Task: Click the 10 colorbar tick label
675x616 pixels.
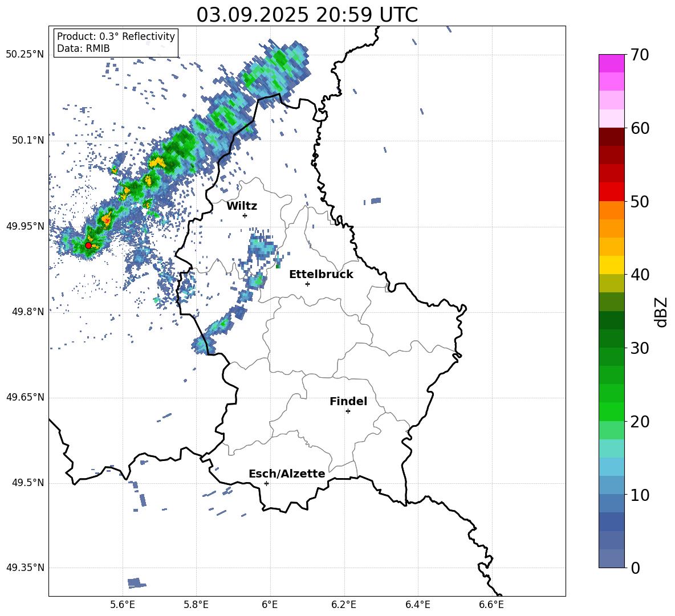Action: pyautogui.click(x=640, y=495)
